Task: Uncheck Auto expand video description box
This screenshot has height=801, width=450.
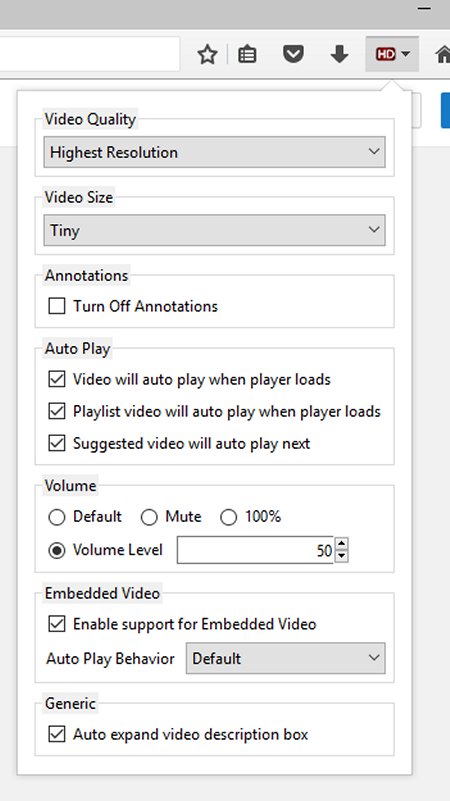Action: [57, 735]
